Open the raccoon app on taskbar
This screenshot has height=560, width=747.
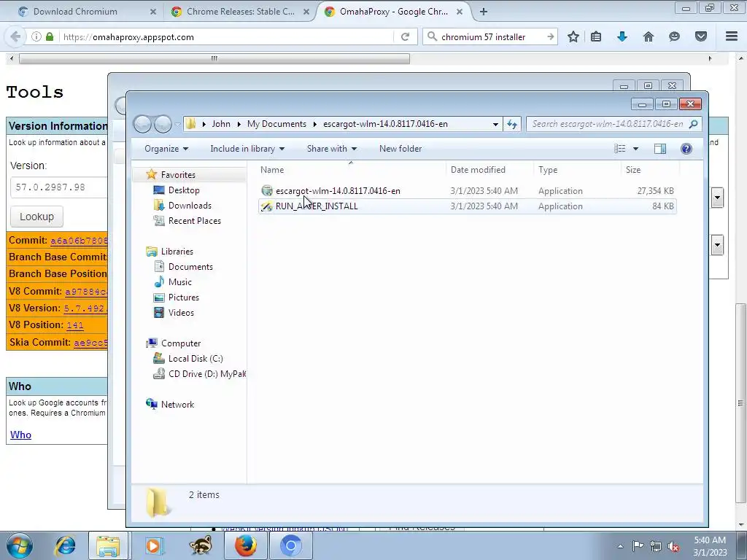point(200,545)
